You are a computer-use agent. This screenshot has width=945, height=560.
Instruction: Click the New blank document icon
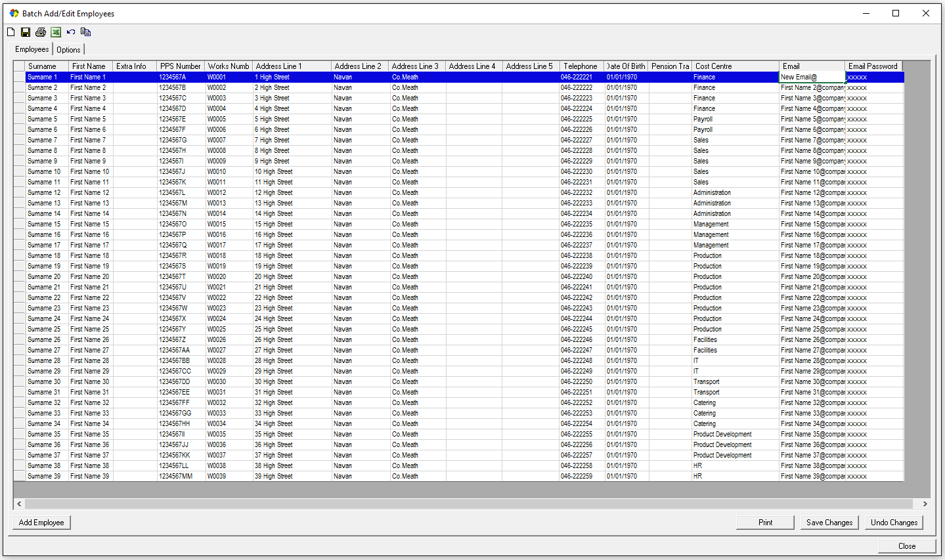11,32
